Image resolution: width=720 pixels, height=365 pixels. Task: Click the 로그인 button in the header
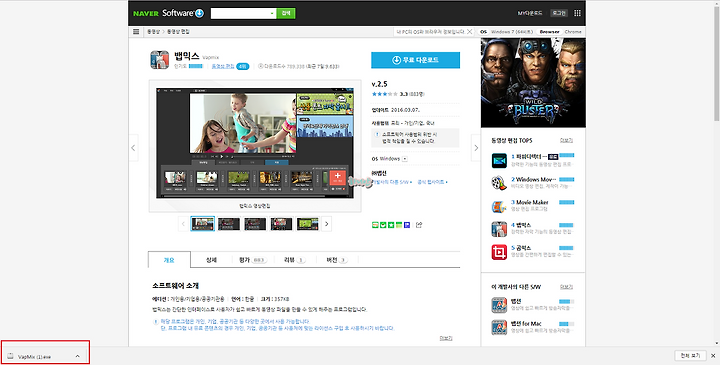[x=559, y=13]
